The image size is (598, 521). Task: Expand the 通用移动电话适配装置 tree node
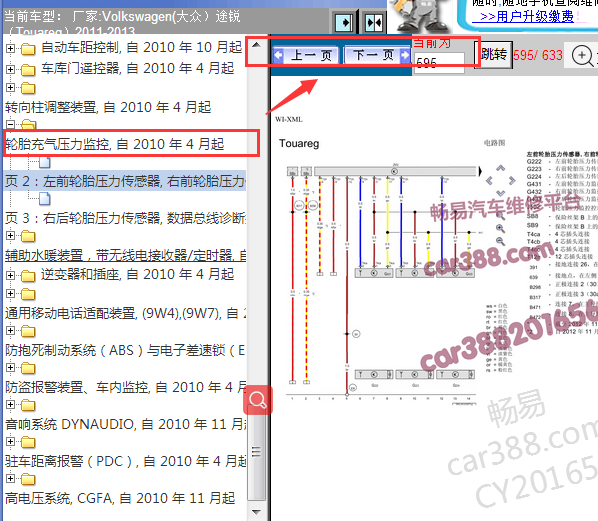[11, 294]
